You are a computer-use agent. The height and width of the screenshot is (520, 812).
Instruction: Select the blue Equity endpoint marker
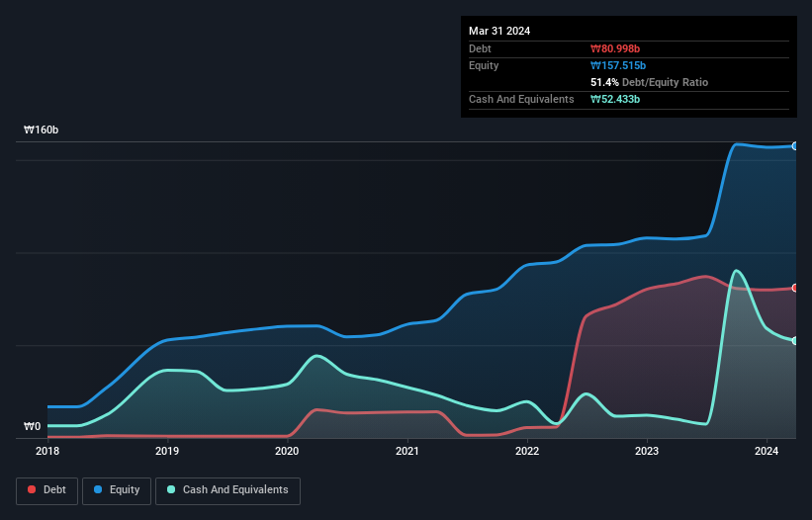(795, 146)
